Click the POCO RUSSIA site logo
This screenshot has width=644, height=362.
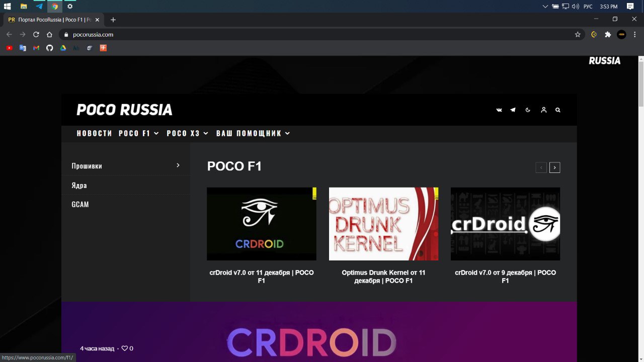coord(124,110)
